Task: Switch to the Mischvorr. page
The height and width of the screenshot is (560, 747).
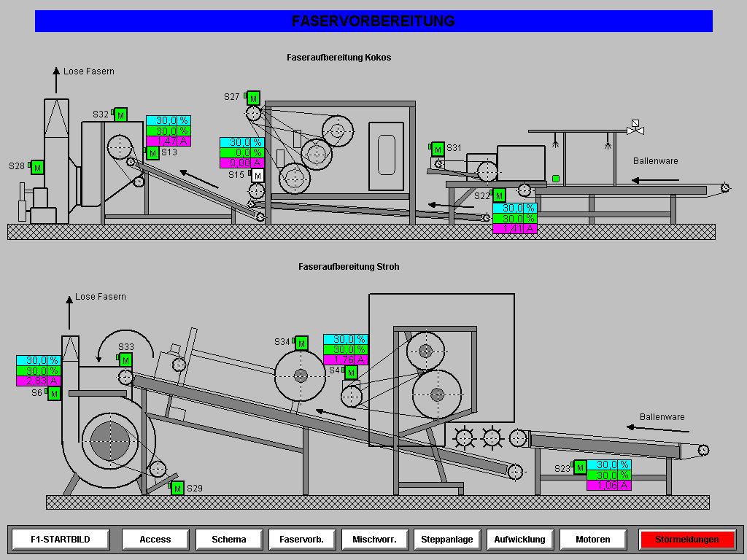Action: pos(374,540)
